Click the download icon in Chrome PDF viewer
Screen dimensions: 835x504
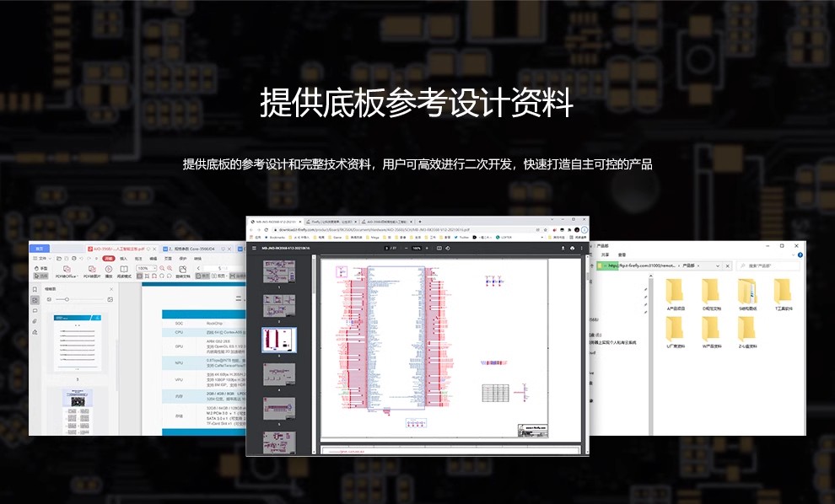[563, 248]
